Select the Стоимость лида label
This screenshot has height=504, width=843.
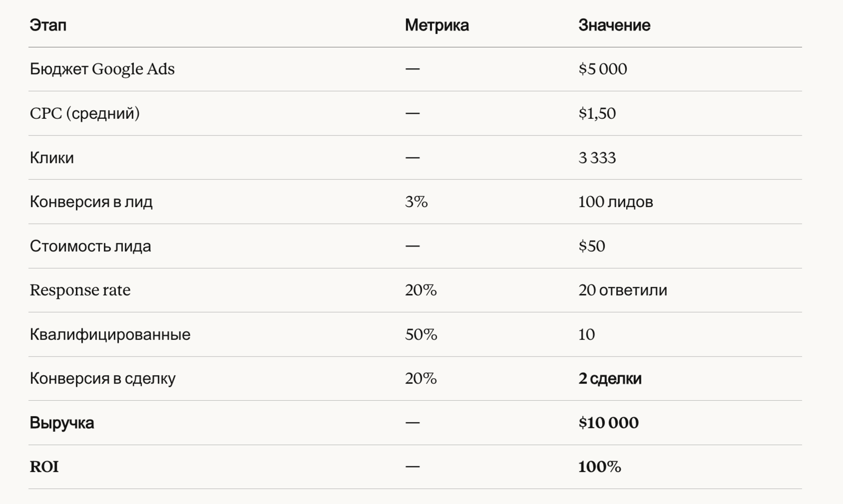90,246
